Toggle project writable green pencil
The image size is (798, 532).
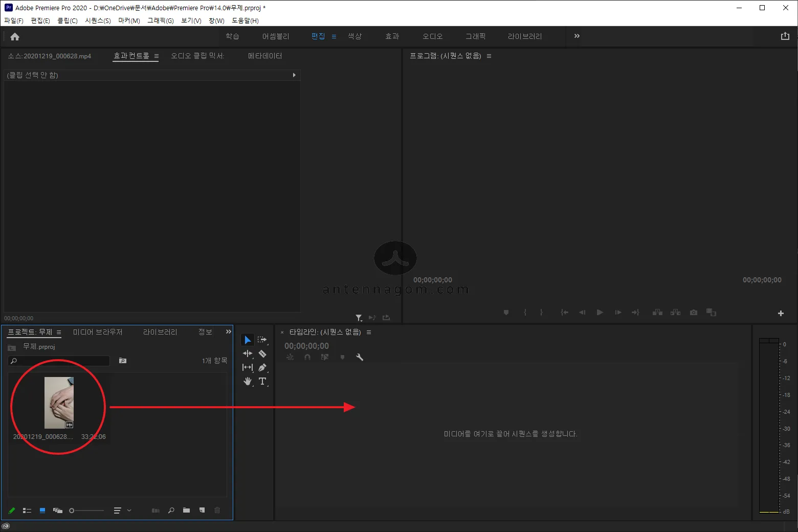[x=12, y=511]
